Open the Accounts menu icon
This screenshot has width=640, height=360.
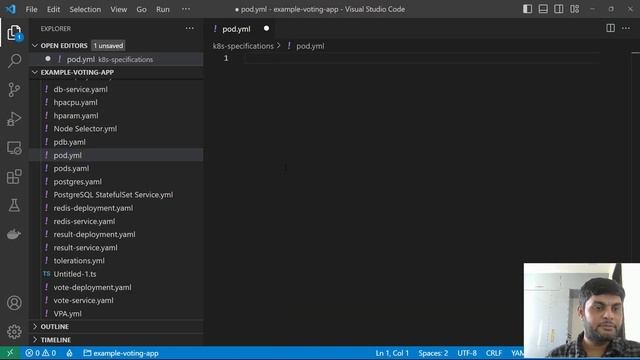coord(14,303)
